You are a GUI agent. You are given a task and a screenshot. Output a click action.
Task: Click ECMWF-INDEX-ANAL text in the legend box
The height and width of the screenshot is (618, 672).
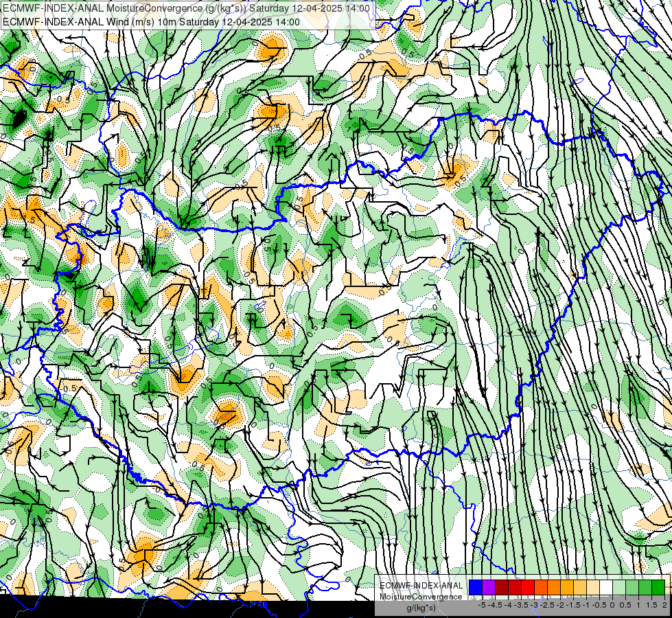click(421, 586)
